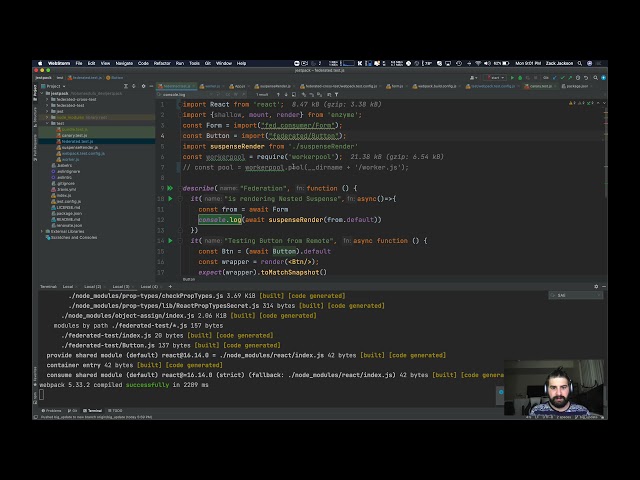Click the macOS battery status icon

(x=505, y=63)
